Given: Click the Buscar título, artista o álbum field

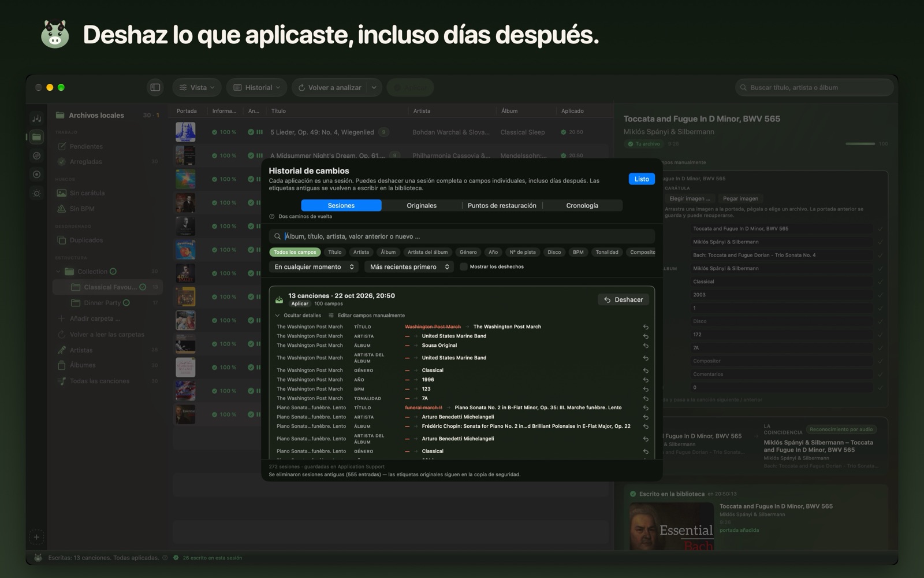Looking at the screenshot, I should point(814,87).
